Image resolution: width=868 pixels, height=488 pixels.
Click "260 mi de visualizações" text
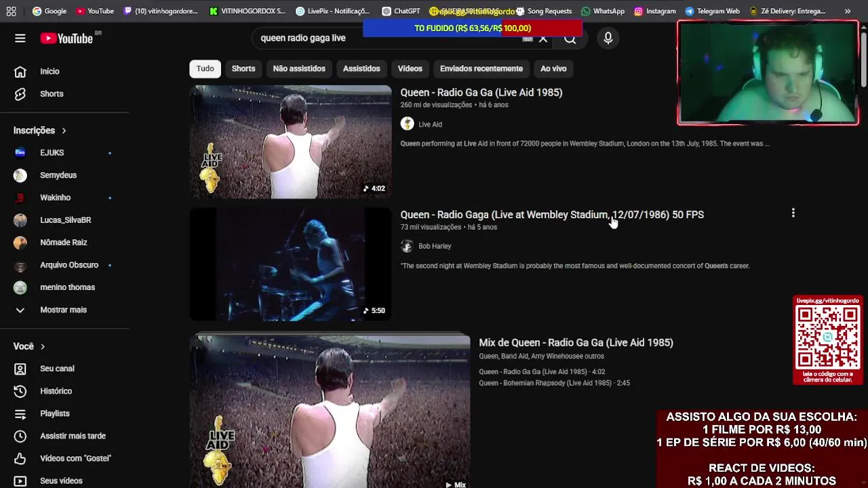(x=436, y=105)
